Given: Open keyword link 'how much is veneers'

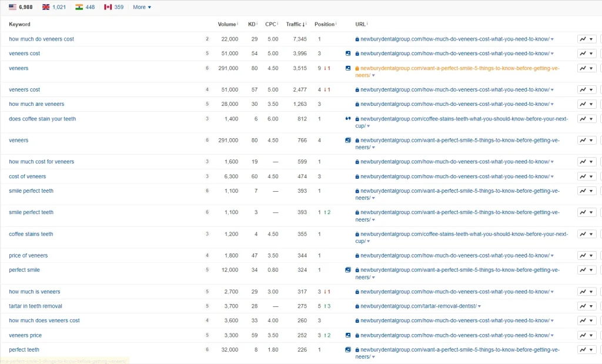Looking at the screenshot, I should pyautogui.click(x=34, y=292).
